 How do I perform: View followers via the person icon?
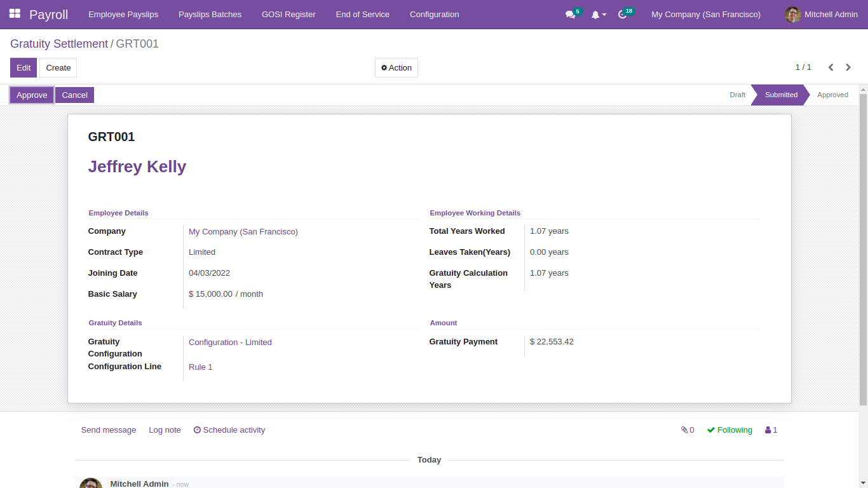pyautogui.click(x=768, y=430)
